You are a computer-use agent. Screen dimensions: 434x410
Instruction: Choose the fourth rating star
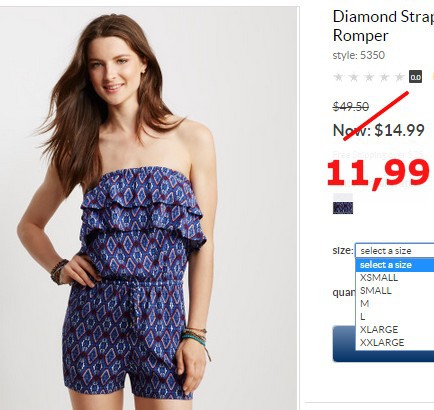[x=384, y=77]
